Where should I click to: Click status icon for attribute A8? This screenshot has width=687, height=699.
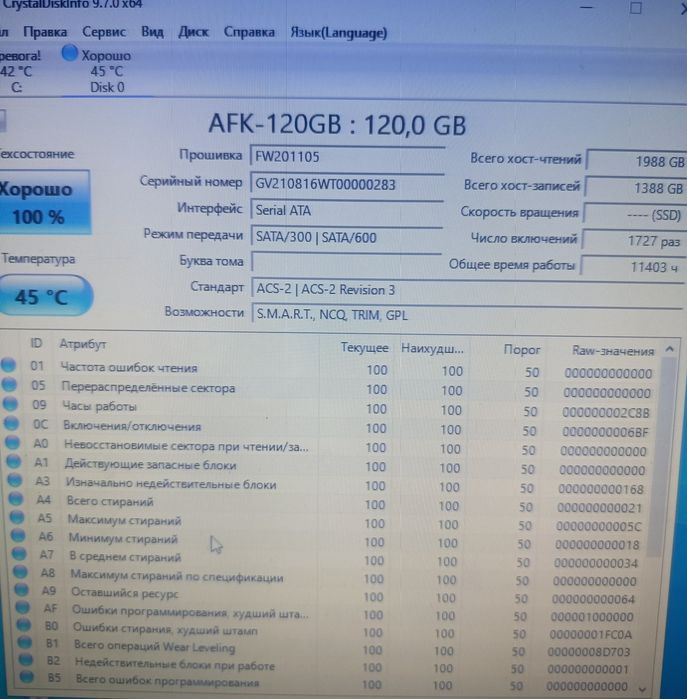pos(21,572)
